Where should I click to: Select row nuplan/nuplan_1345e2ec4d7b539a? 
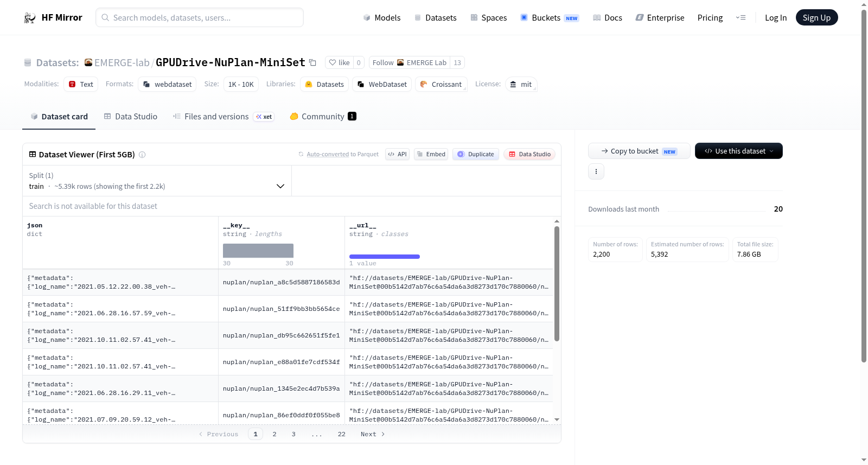[288, 388]
